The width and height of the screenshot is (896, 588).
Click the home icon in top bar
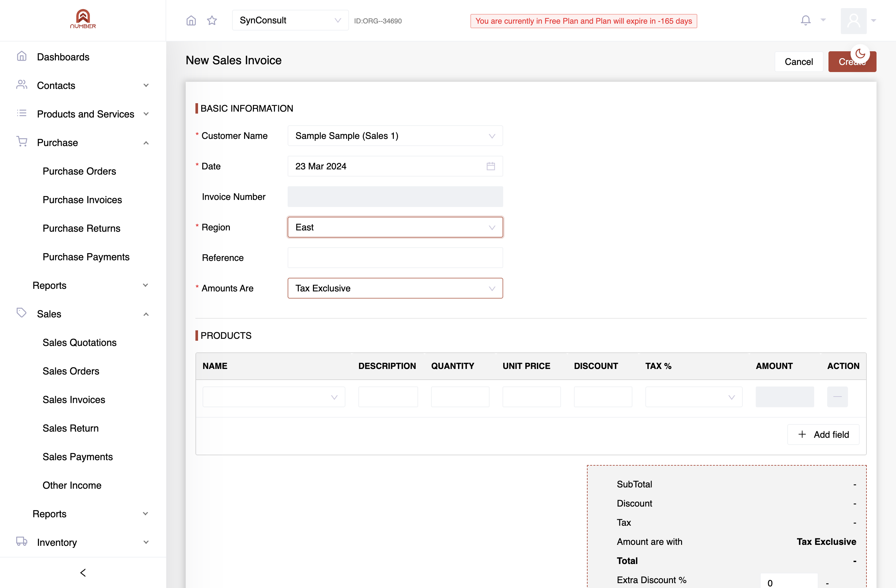(x=191, y=20)
